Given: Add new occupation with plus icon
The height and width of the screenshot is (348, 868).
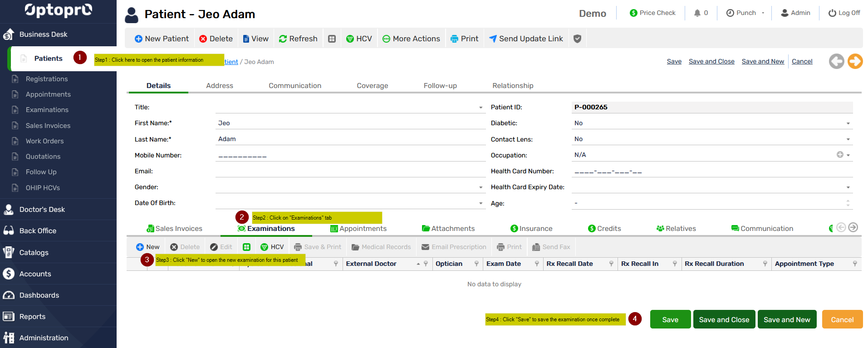Looking at the screenshot, I should [840, 155].
